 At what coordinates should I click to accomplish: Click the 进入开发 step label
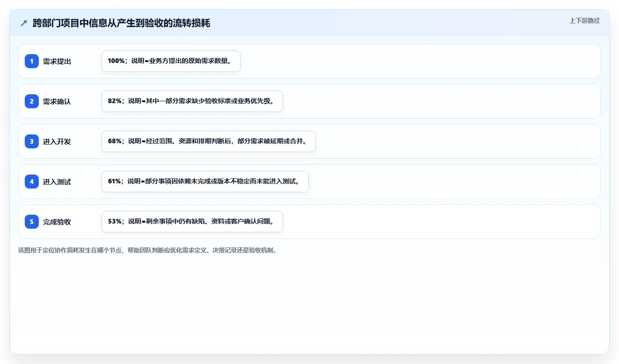57,141
